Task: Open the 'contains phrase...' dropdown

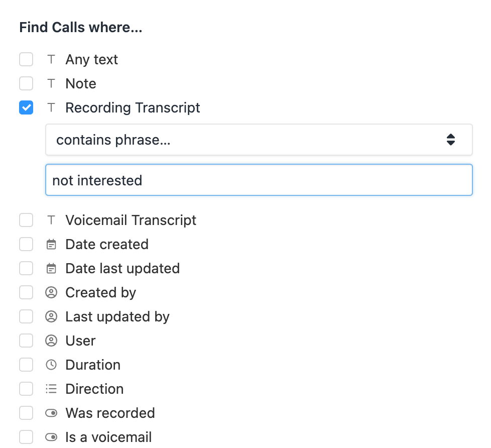Action: 259,140
